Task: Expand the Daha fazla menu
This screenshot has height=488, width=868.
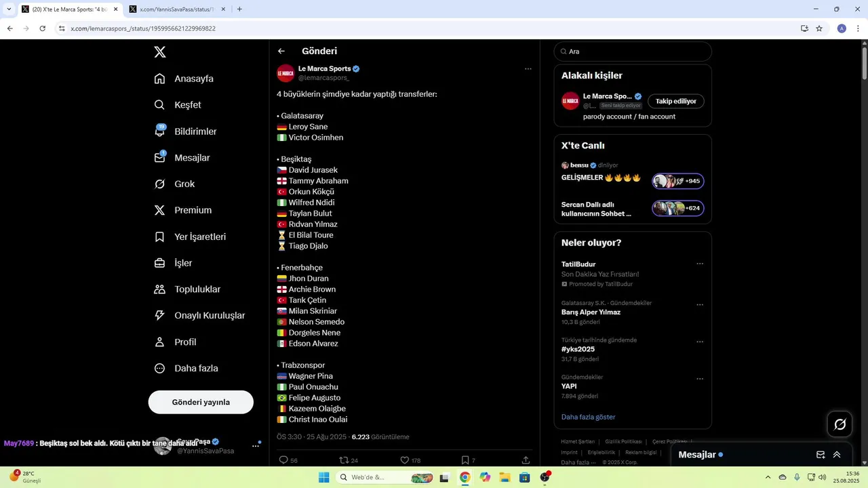Action: [x=186, y=369]
